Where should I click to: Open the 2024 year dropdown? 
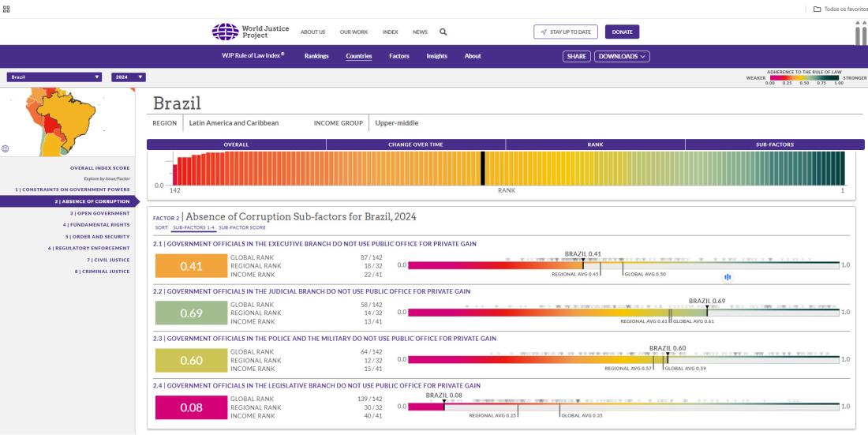coord(129,77)
